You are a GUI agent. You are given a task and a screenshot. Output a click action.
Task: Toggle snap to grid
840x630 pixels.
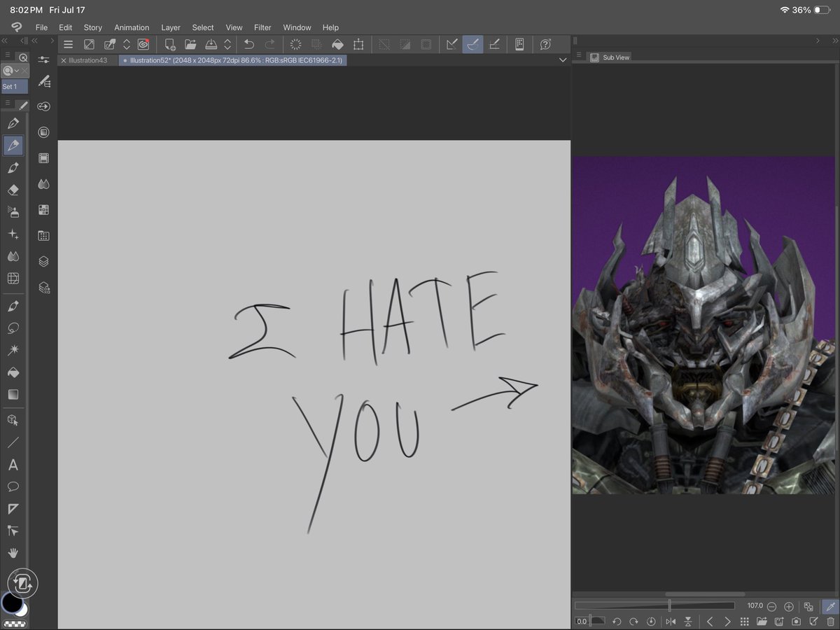(x=494, y=44)
